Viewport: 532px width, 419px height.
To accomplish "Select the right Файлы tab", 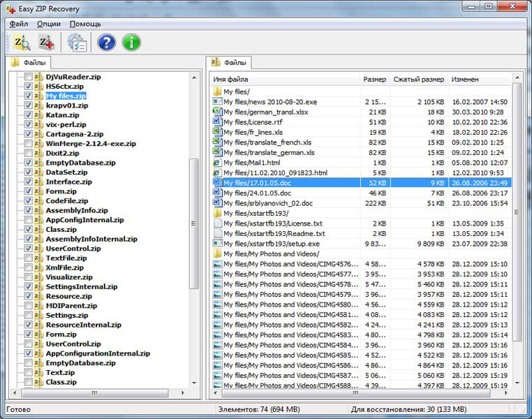I will click(229, 62).
